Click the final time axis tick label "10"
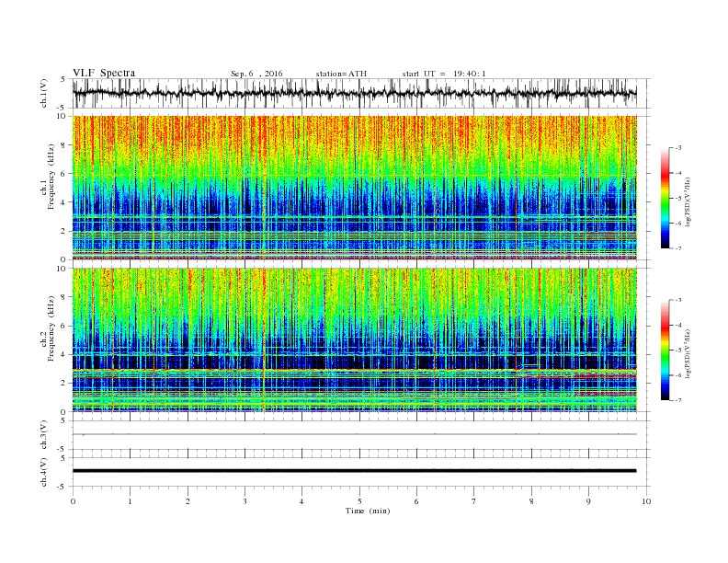The width and height of the screenshot is (728, 563). pyautogui.click(x=646, y=501)
